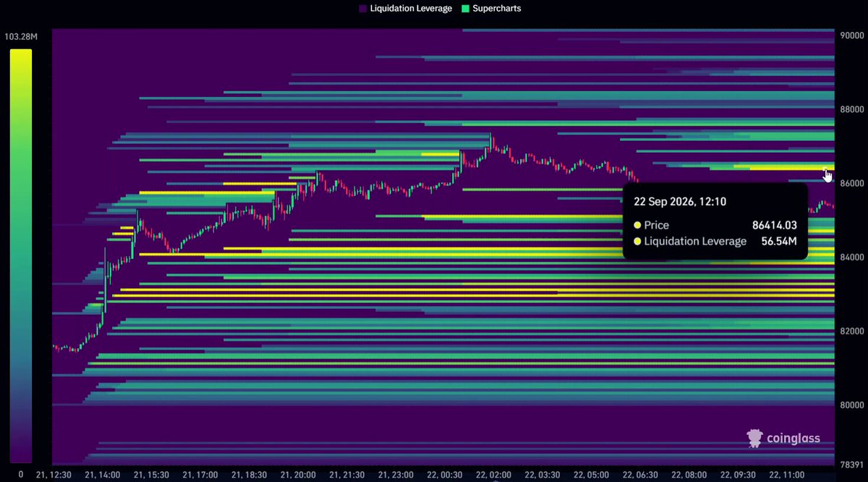868x482 pixels.
Task: Click the 21, 20:00 time axis label
Action: [x=298, y=475]
